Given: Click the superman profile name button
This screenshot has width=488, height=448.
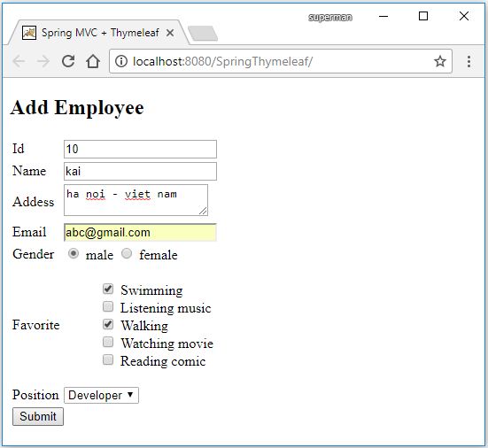Looking at the screenshot, I should click(x=330, y=17).
